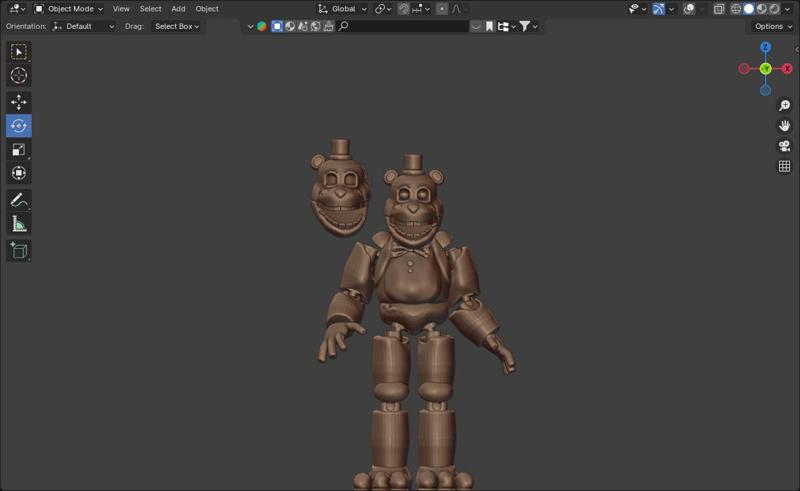Click the highlighted square filter icon
The height and width of the screenshot is (491, 800).
277,27
